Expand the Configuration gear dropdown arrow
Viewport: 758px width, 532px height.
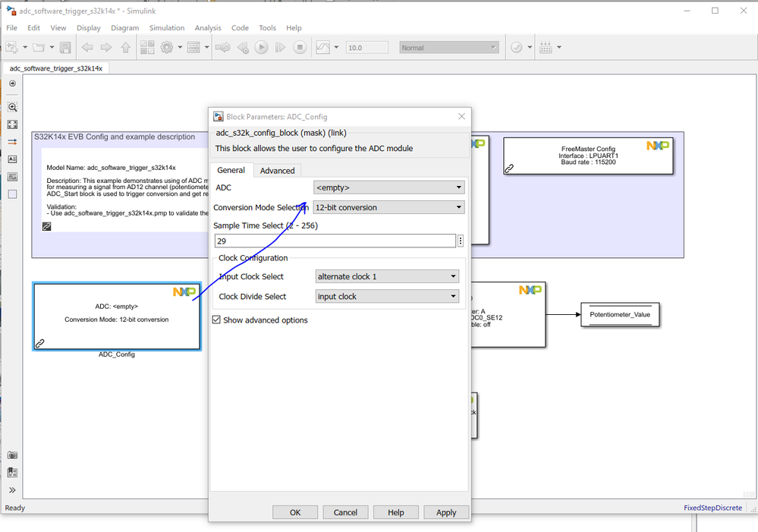tap(180, 47)
